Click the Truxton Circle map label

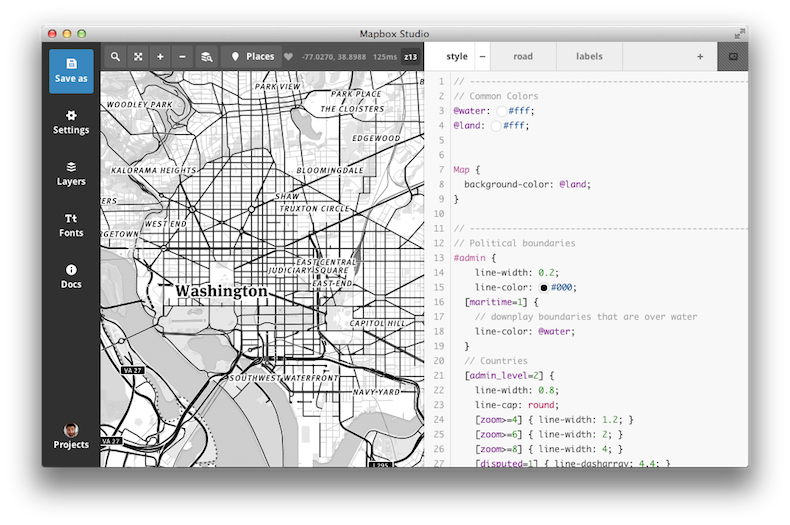point(314,209)
